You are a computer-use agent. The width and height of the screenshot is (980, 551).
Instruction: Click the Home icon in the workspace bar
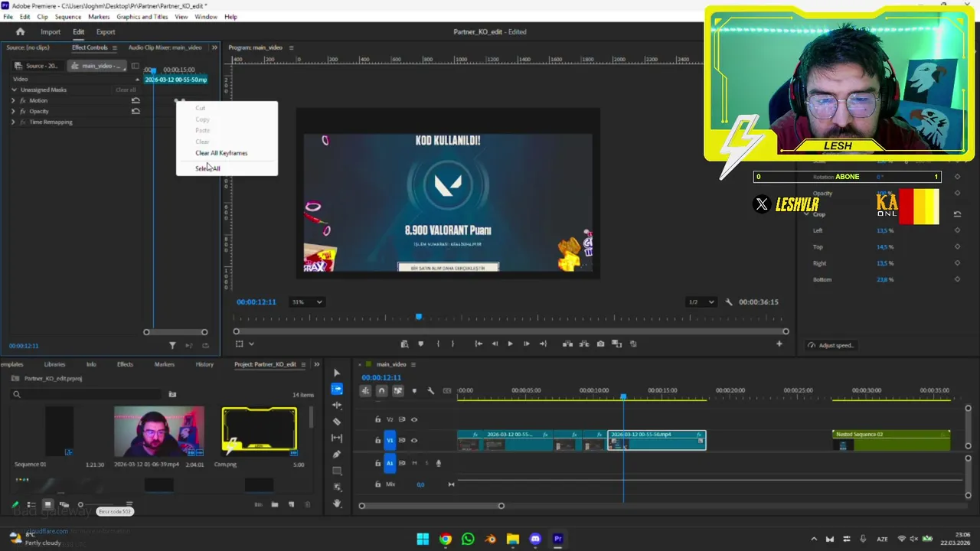21,32
